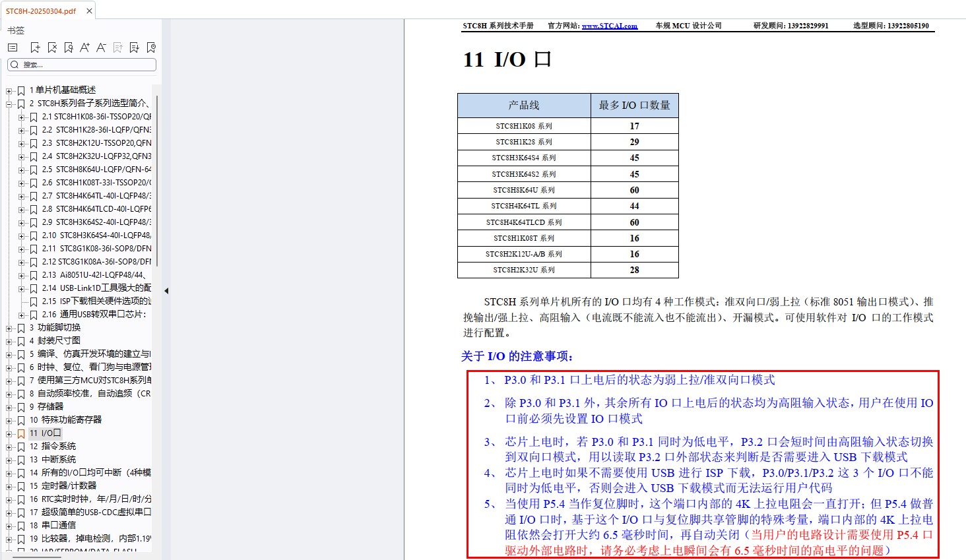The image size is (966, 560).
Task: Click the delete bookmark icon
Action: [52, 47]
